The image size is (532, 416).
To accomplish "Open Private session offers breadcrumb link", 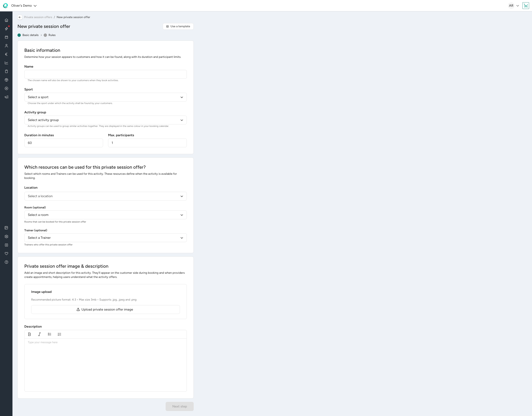I will pos(38,17).
